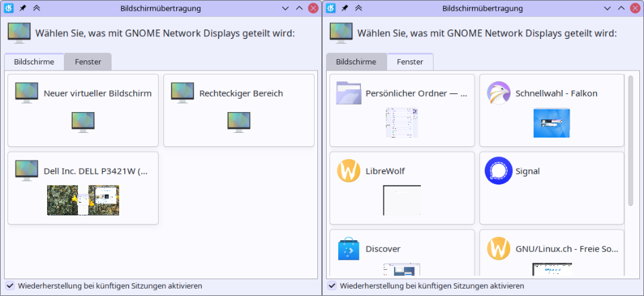Click KDE menu icon in right window titlebar
Viewport: 644px width, 296px height.
[x=331, y=8]
